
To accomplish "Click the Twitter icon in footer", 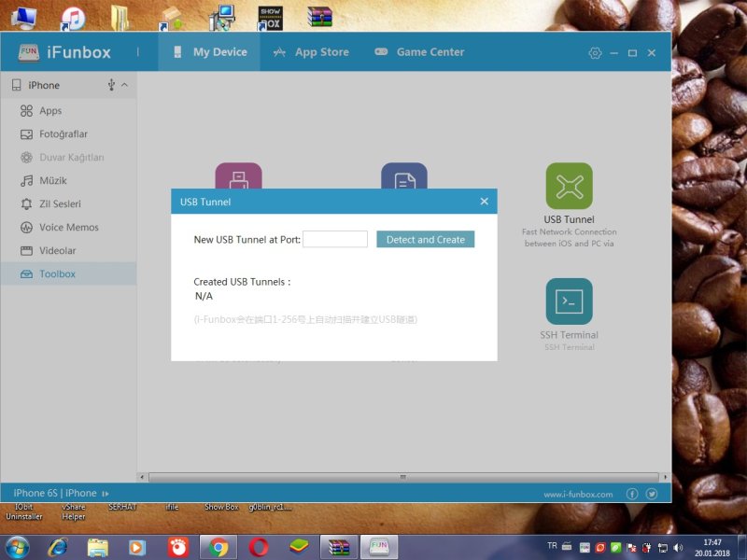I will [x=652, y=493].
